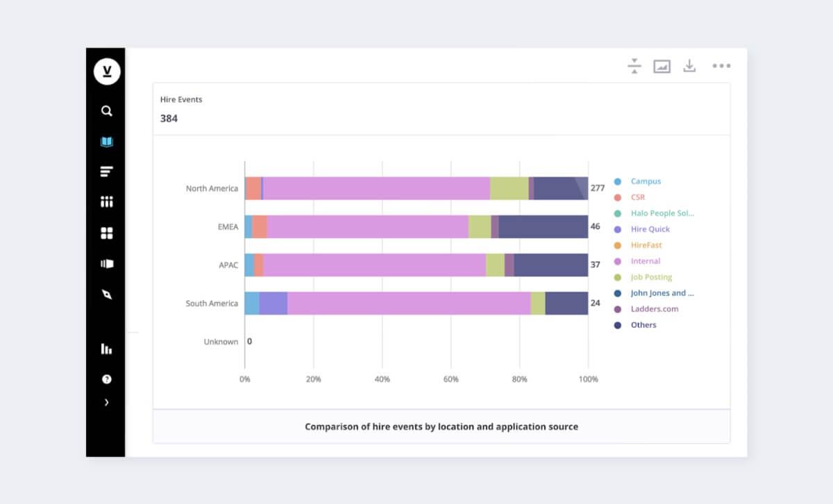The height and width of the screenshot is (504, 833).
Task: Click the EMEA total 46
Action: click(x=596, y=226)
